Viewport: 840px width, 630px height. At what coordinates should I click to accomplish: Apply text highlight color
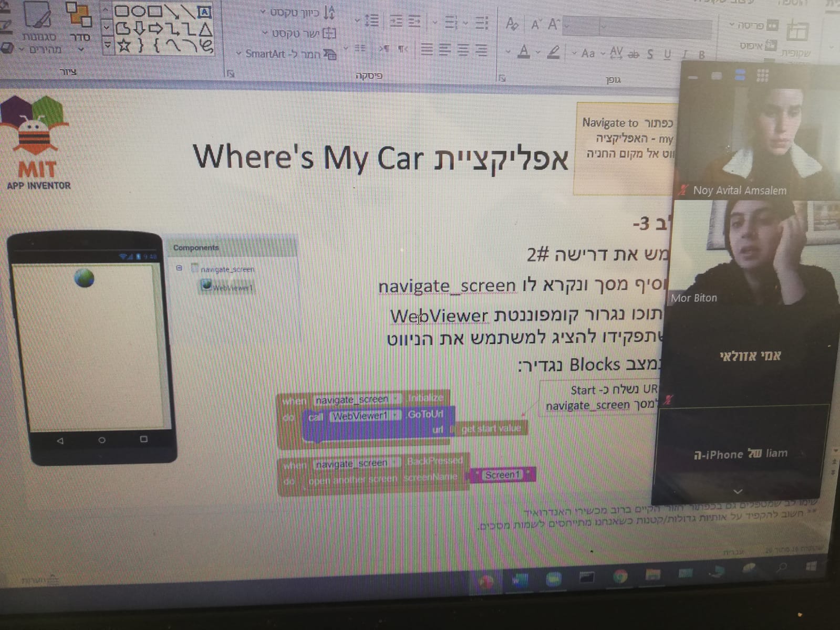553,52
